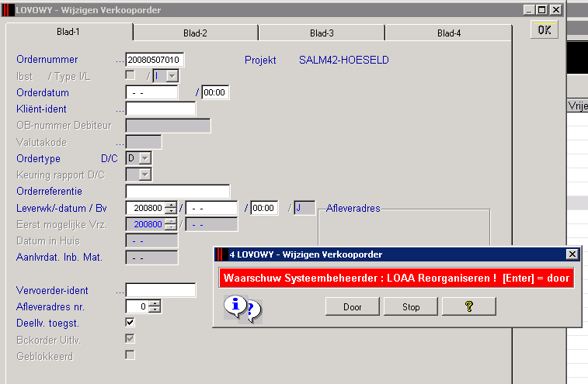Close the LOVOWY main window

556,10
